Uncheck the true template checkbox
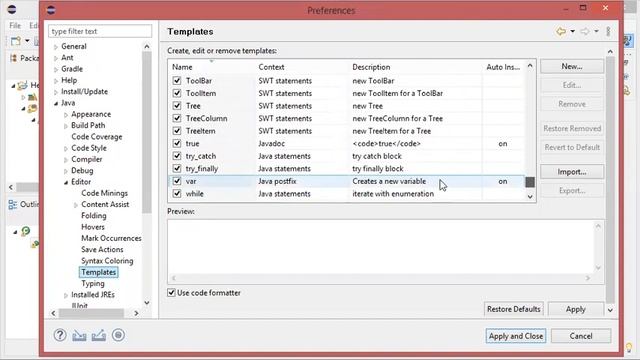Viewport: 640px width, 360px height. point(177,143)
